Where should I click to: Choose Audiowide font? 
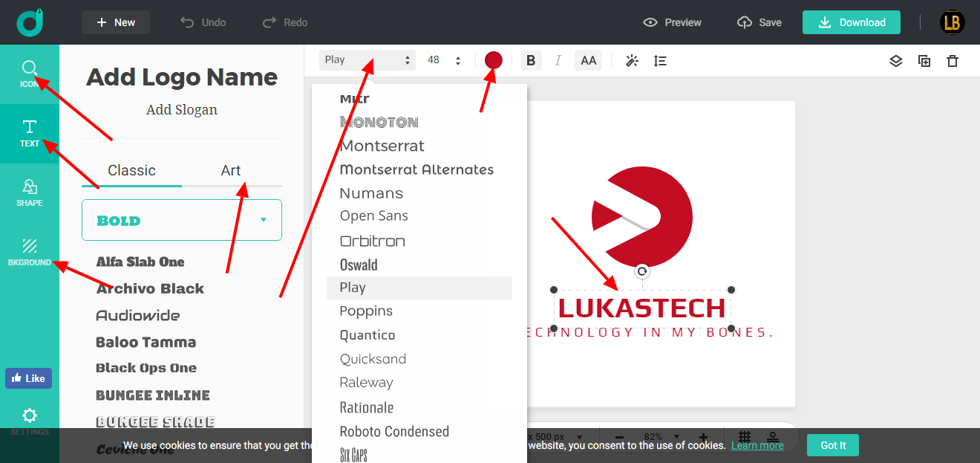(138, 315)
